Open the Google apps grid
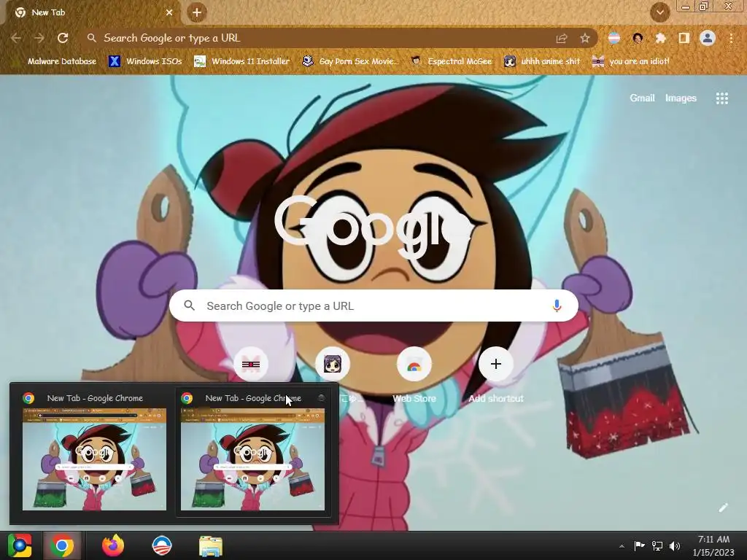Screen dimensions: 747x560 click(722, 98)
